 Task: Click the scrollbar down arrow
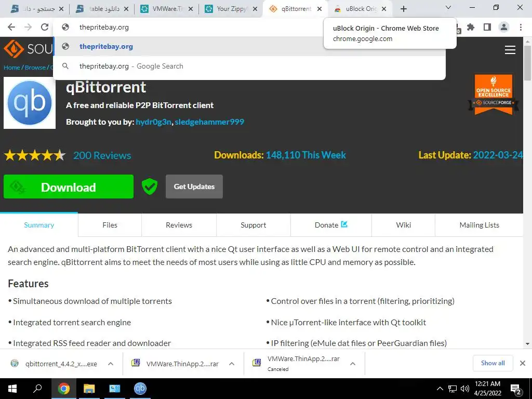527,344
